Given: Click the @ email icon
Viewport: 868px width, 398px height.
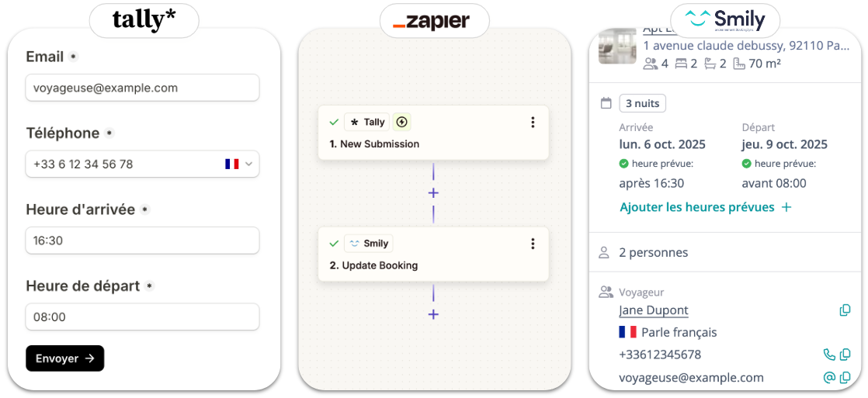Looking at the screenshot, I should pos(829,378).
